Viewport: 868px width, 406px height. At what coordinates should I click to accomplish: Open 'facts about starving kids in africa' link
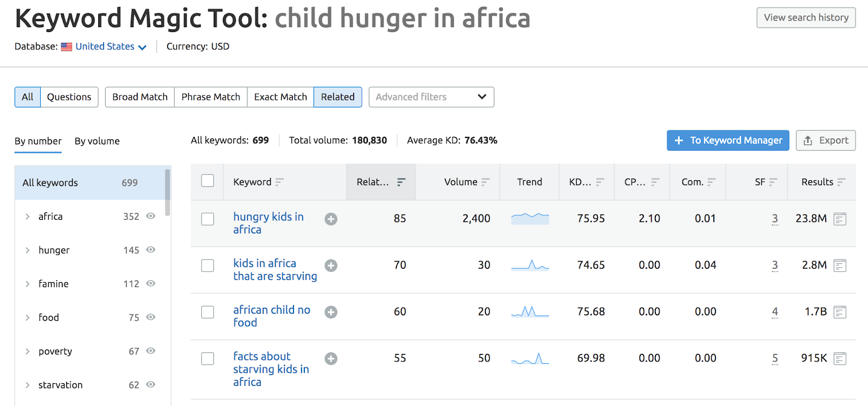coord(271,369)
